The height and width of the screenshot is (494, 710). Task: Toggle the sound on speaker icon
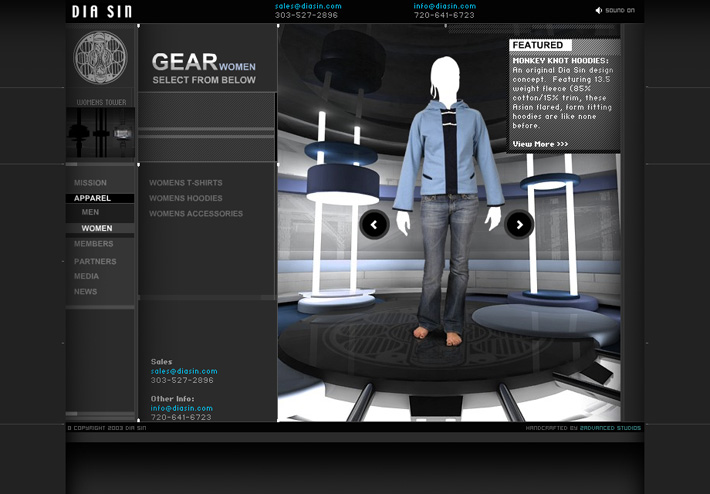coord(599,10)
